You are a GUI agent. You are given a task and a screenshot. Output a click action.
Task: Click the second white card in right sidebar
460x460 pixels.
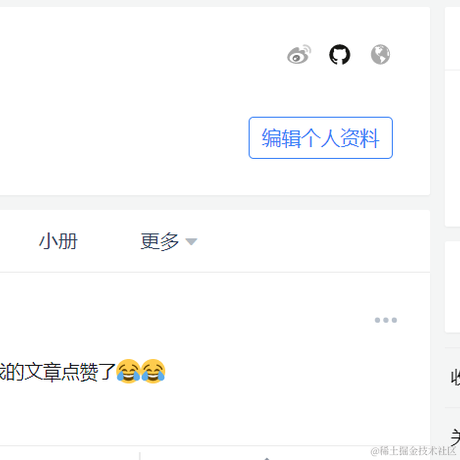[x=452, y=148]
